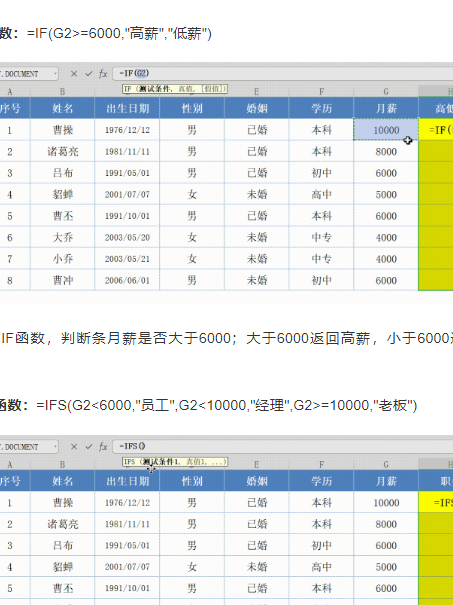Select name cell 曹操 in lower table
The image size is (453, 605).
[63, 502]
